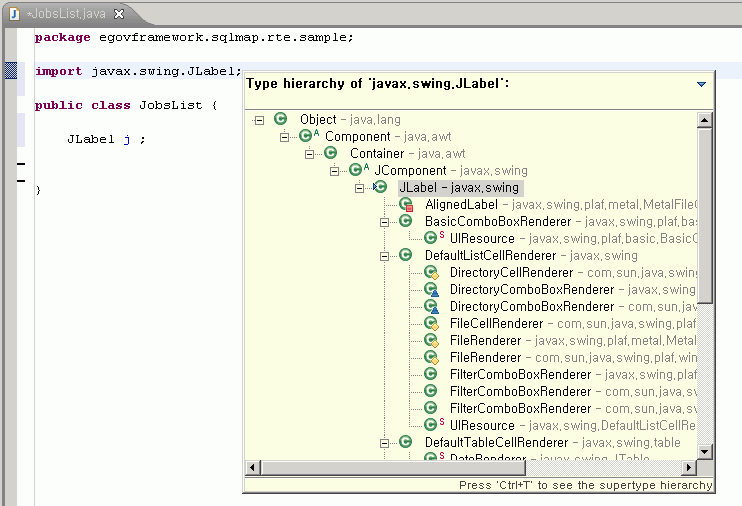Image resolution: width=742 pixels, height=506 pixels.
Task: Click the DirectoryCellRenderer class icon
Action: click(431, 272)
